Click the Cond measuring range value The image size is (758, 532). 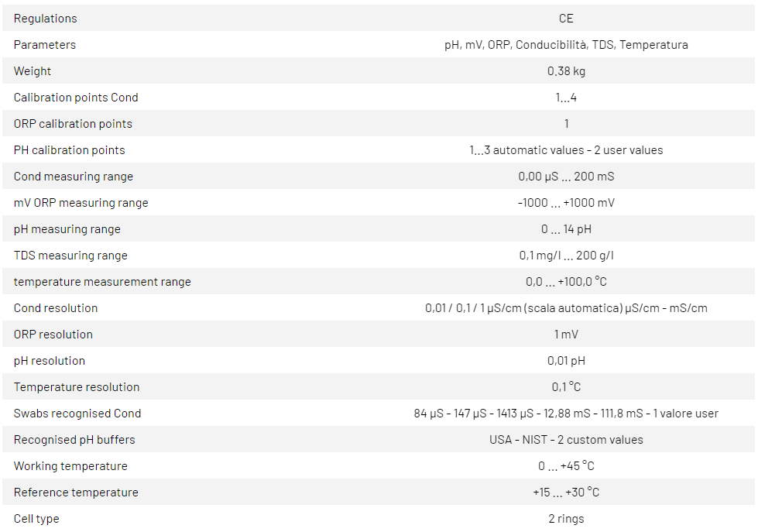pos(566,177)
